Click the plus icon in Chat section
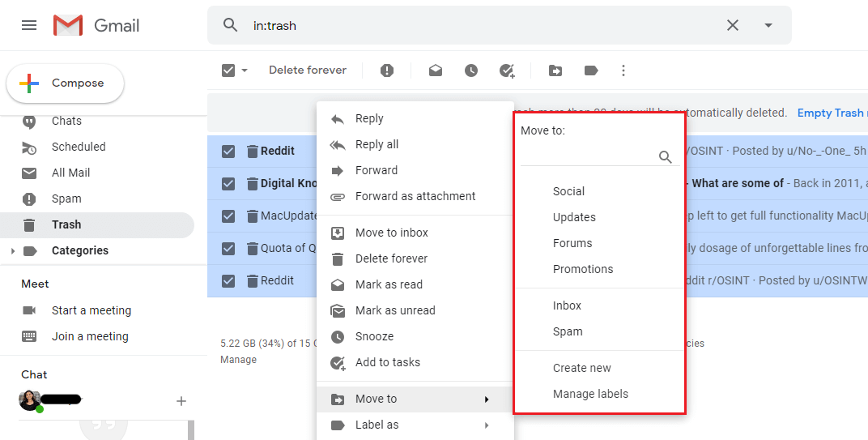Image resolution: width=868 pixels, height=440 pixels. [181, 401]
